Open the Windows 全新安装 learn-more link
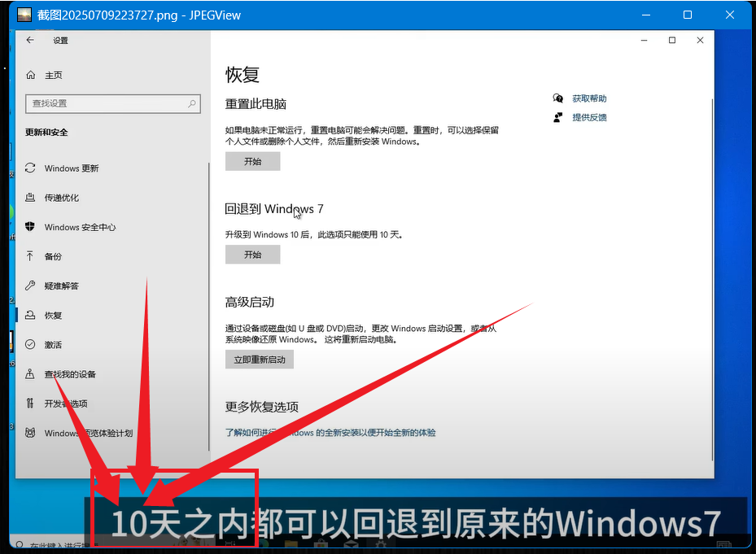Viewport: 756px width, 554px height. pos(330,433)
